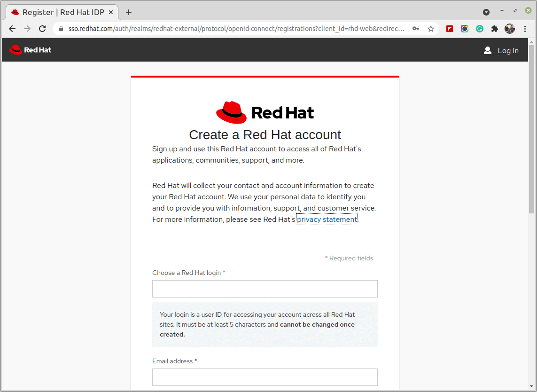Open the Flipboard extension icon
Image resolution: width=537 pixels, height=392 pixels.
pos(450,29)
